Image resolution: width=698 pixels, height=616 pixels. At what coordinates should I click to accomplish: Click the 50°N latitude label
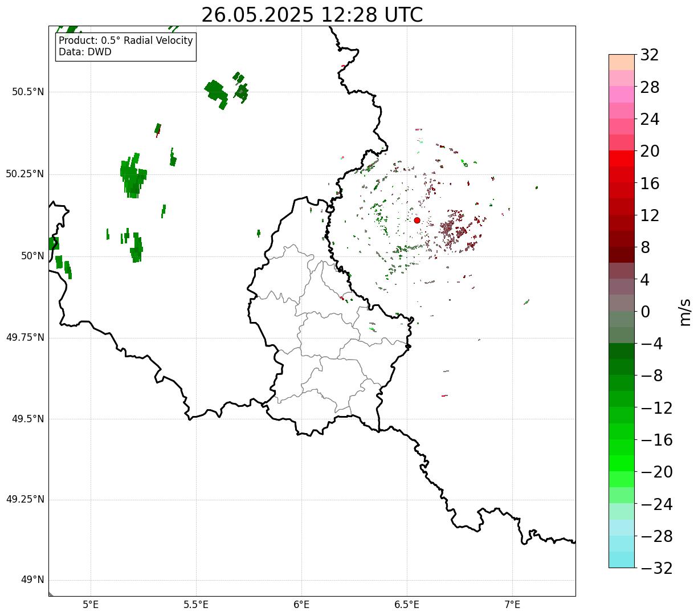(x=32, y=256)
